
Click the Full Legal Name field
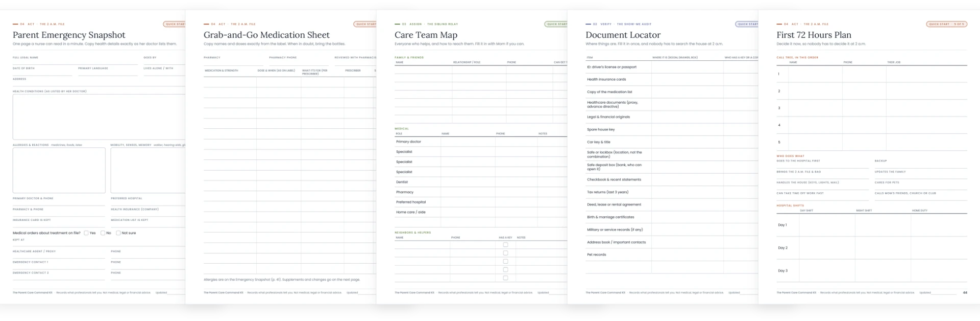click(75, 60)
